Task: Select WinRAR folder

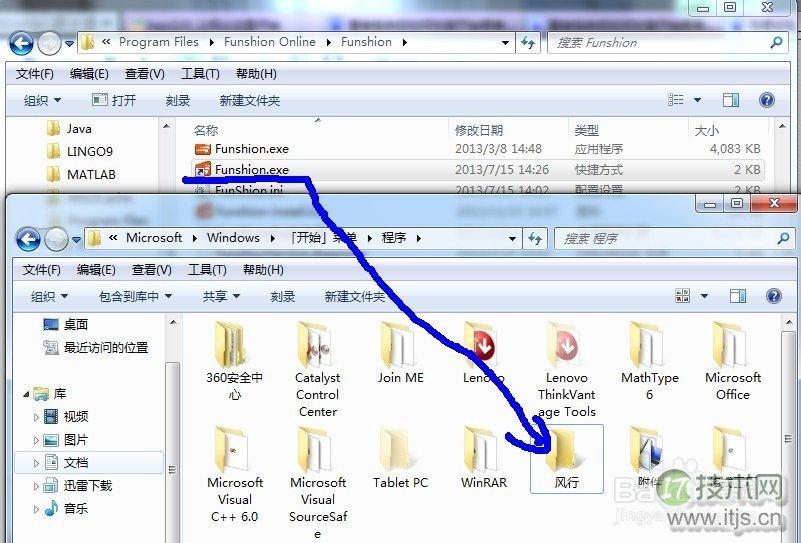Action: coord(484,458)
